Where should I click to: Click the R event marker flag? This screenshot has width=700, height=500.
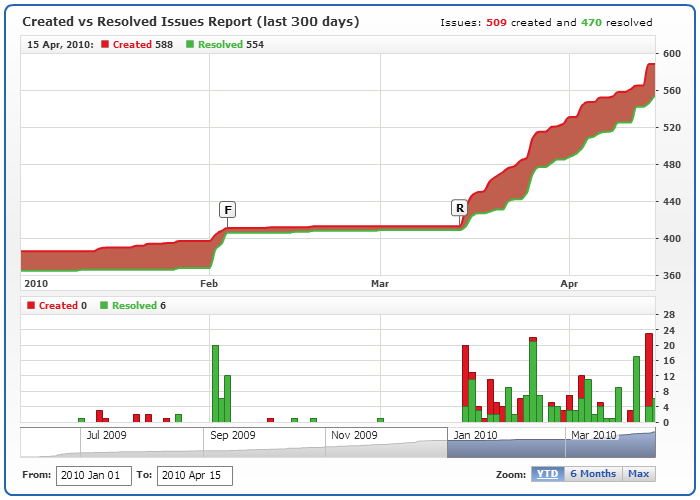(x=460, y=208)
